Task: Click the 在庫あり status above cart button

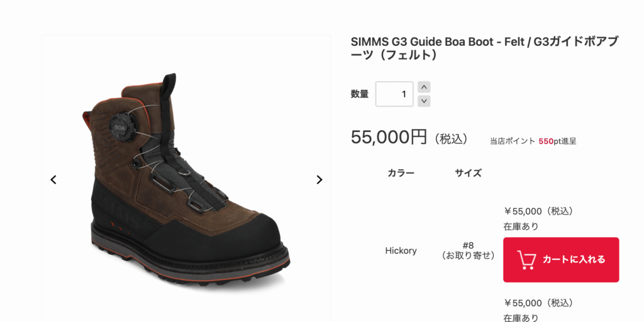Action: click(x=521, y=226)
